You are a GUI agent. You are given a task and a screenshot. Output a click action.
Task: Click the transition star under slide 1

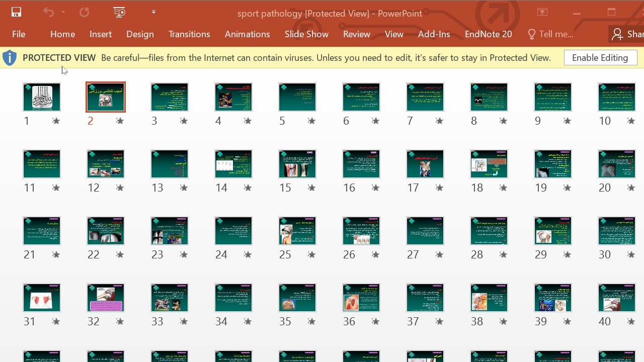click(x=56, y=121)
